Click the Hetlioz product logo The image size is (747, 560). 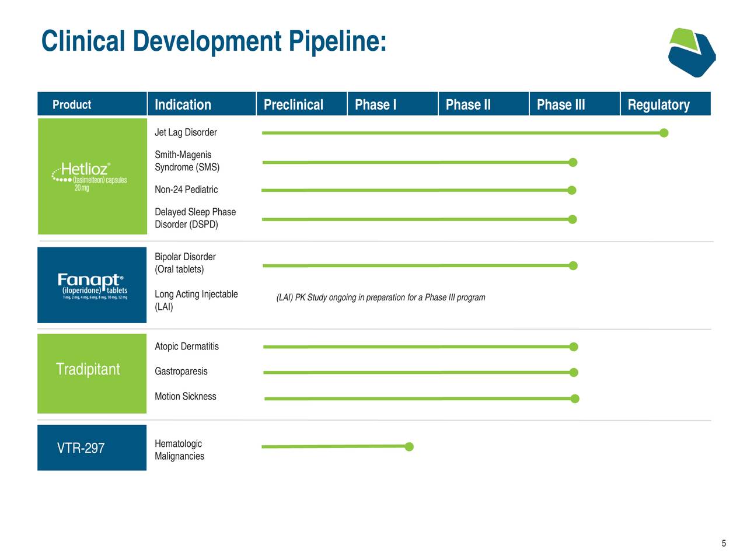click(x=89, y=177)
